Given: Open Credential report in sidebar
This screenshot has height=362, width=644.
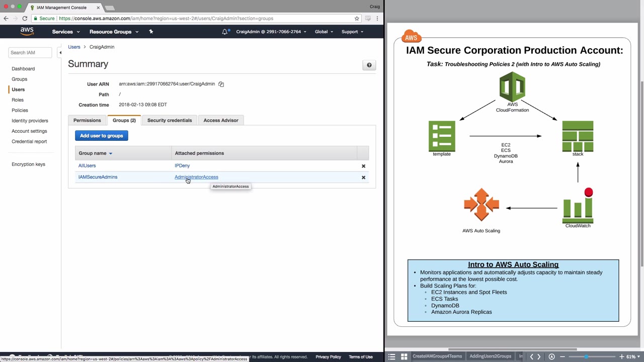Looking at the screenshot, I should pyautogui.click(x=29, y=142).
